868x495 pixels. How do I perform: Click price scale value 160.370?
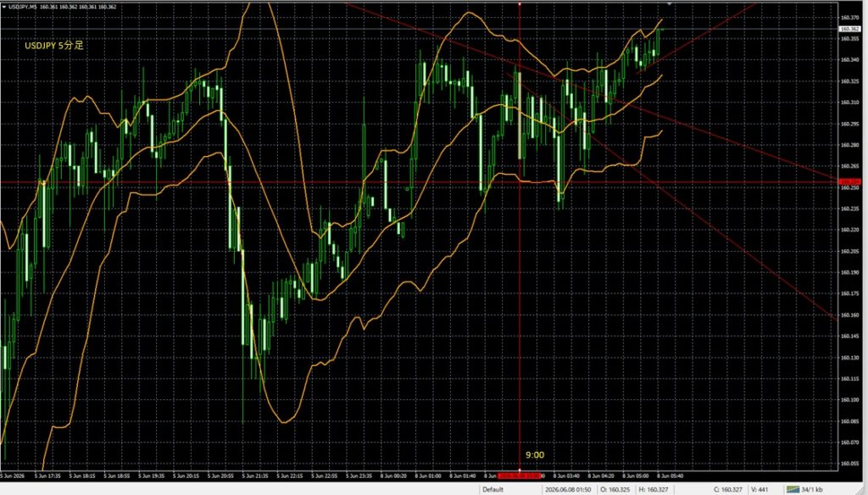pyautogui.click(x=849, y=18)
